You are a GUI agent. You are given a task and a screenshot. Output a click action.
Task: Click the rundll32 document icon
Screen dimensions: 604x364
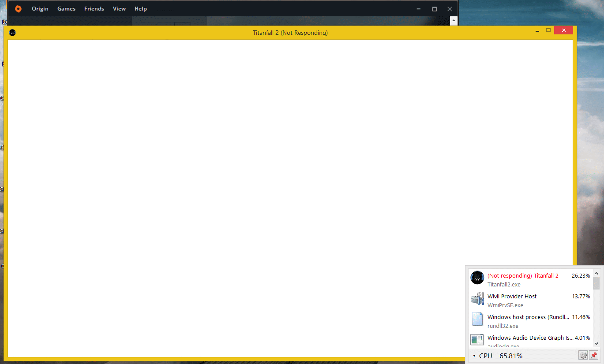pyautogui.click(x=477, y=319)
